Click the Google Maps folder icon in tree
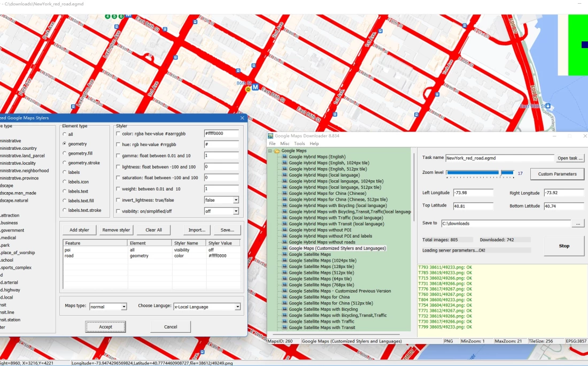The image size is (588, 366). [x=277, y=151]
